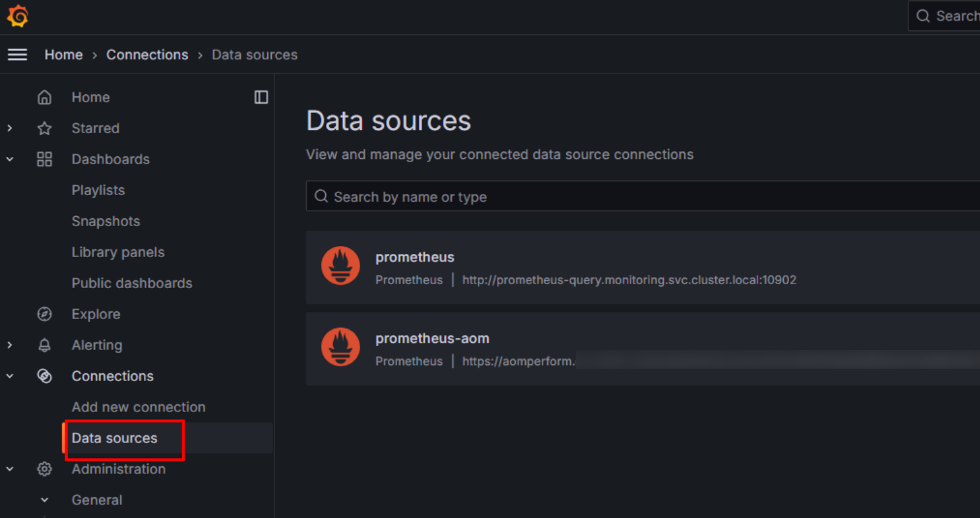Open Library panels
The width and height of the screenshot is (980, 518).
(x=118, y=253)
